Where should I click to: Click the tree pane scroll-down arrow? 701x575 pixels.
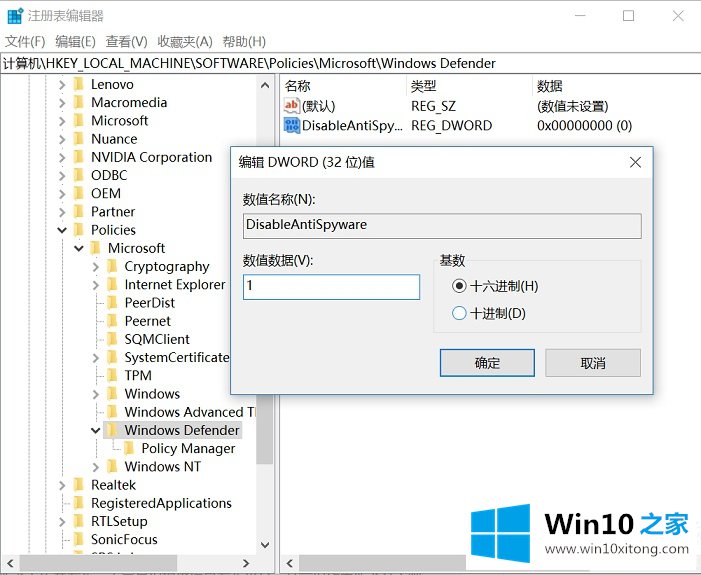click(x=265, y=545)
